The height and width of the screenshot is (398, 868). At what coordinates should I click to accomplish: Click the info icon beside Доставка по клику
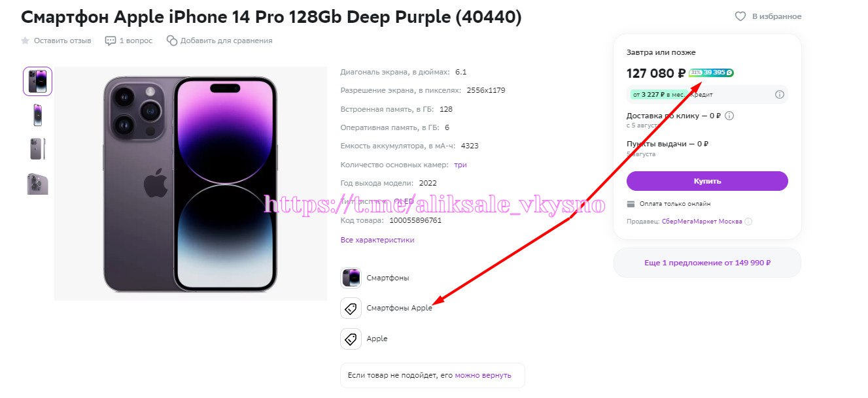[x=729, y=116]
